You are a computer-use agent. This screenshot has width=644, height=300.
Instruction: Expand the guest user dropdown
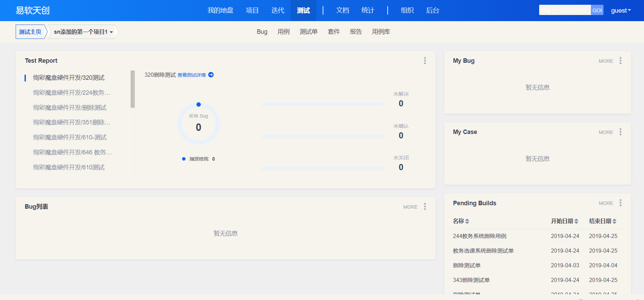point(621,11)
